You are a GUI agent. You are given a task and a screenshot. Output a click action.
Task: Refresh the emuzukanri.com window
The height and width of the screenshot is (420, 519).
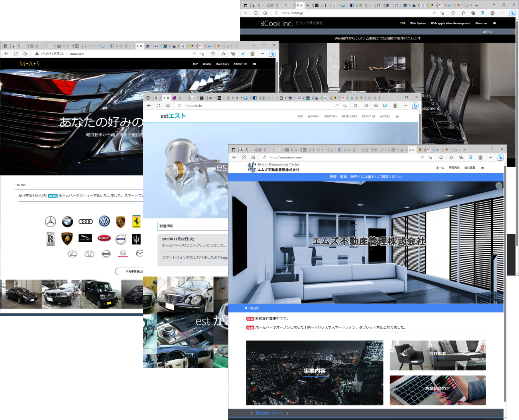(x=244, y=157)
